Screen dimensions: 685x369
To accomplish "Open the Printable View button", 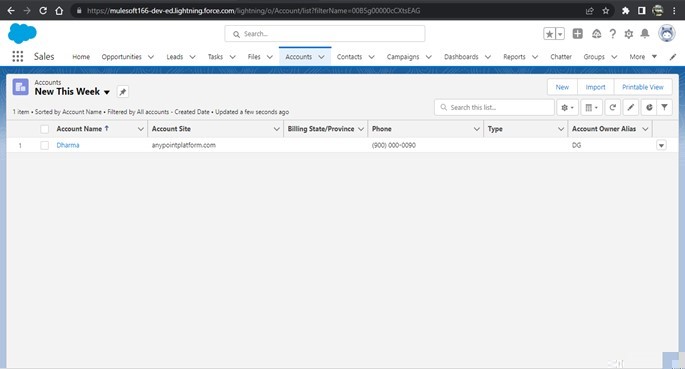I will (x=643, y=87).
